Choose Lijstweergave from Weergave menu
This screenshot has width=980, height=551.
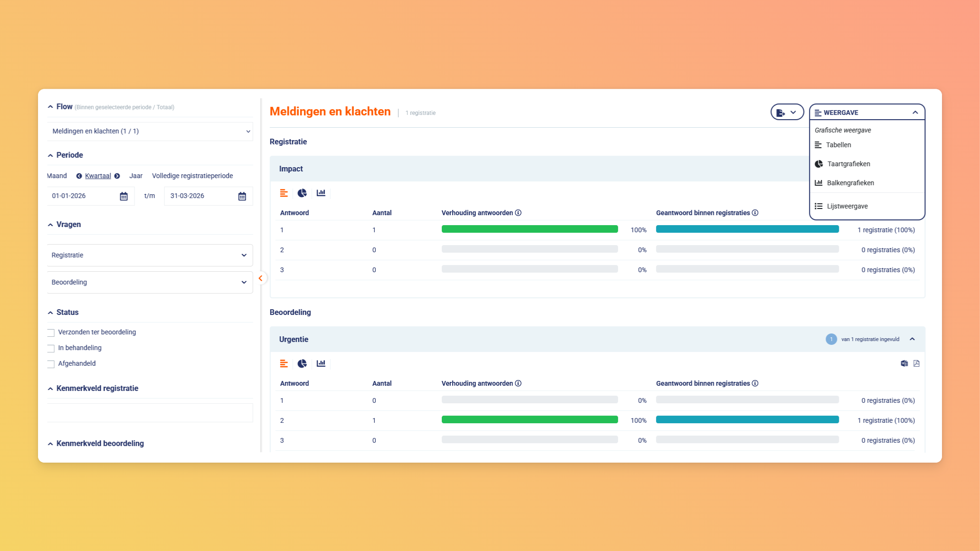click(x=847, y=206)
